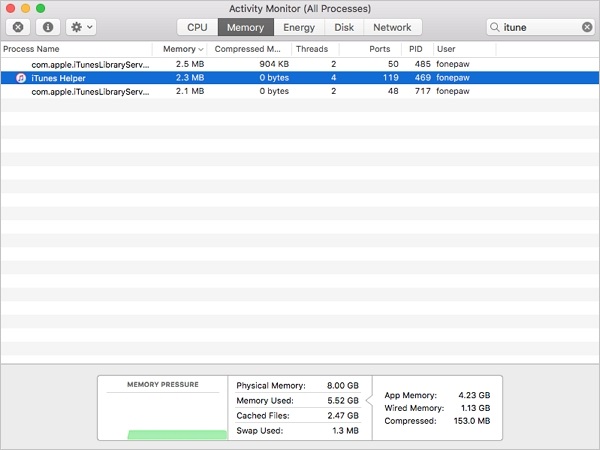Viewport: 600px width, 450px height.
Task: Click the force quit process icon
Action: [x=18, y=27]
